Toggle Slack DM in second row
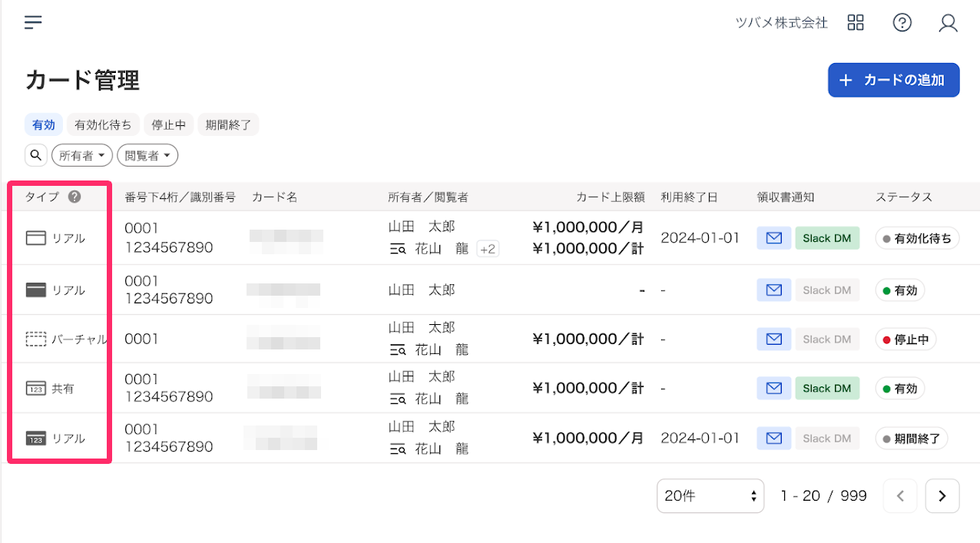Image resolution: width=980 pixels, height=543 pixels. (827, 290)
